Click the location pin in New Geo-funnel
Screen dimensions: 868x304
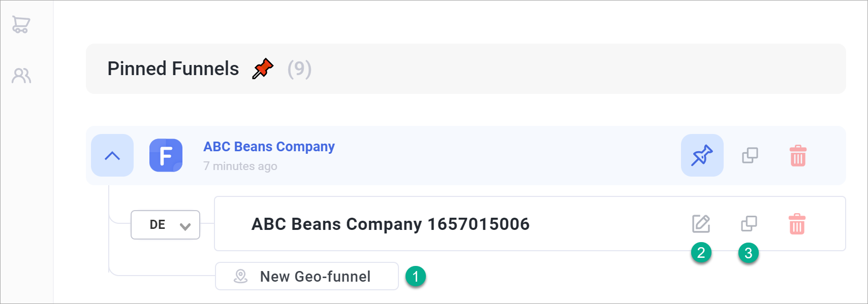[240, 276]
